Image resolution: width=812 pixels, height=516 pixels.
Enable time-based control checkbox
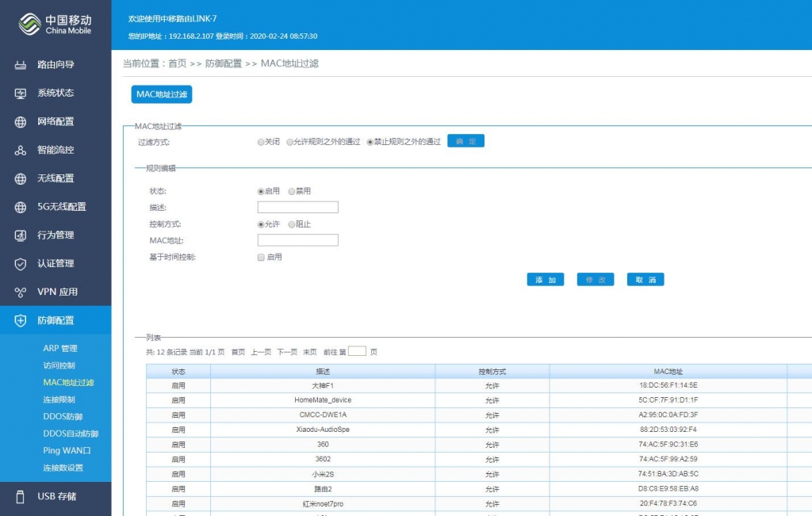[261, 258]
